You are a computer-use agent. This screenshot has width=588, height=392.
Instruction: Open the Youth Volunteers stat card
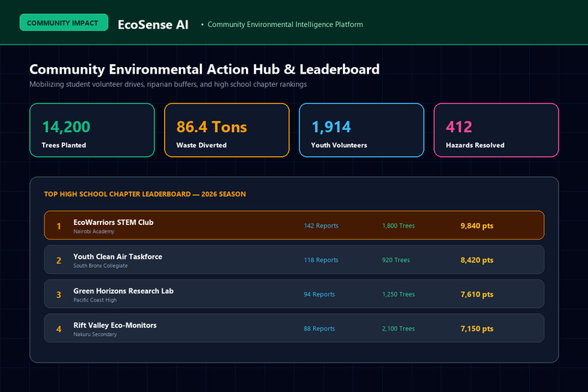[x=362, y=130]
